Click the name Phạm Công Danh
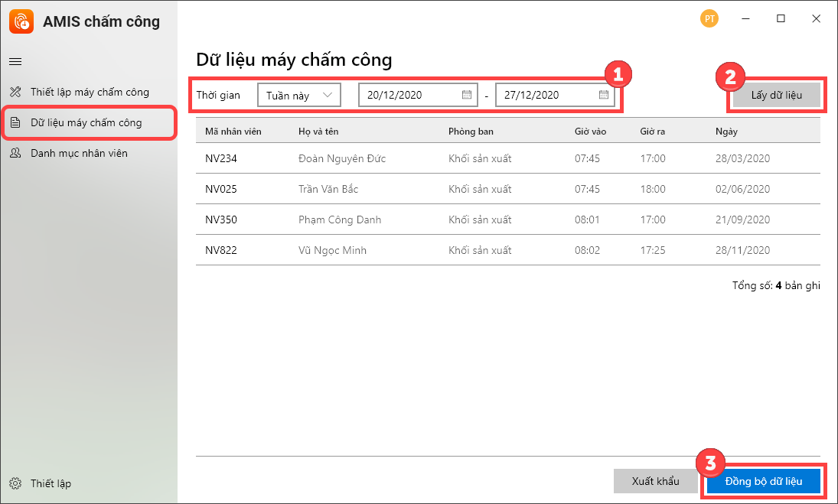Screen dimensions: 838x504 pos(340,219)
